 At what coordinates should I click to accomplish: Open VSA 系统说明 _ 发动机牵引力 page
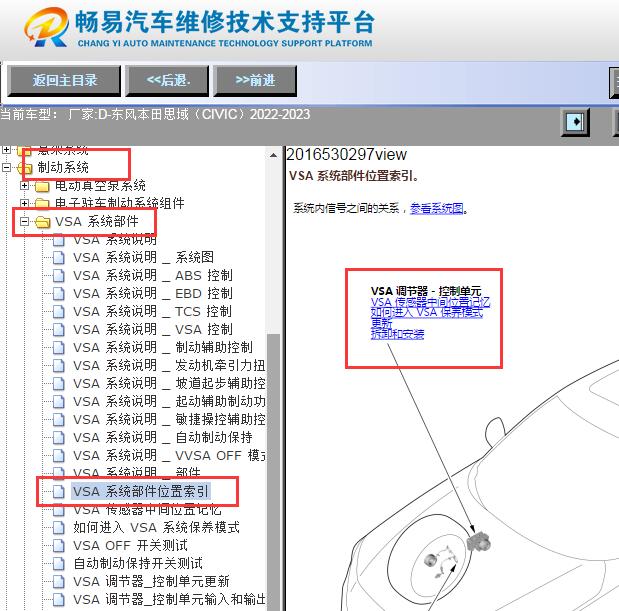click(169, 365)
